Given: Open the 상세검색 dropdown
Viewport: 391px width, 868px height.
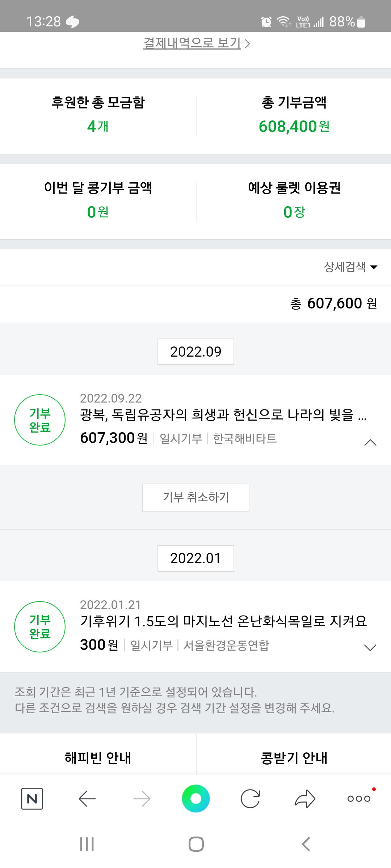Looking at the screenshot, I should 350,267.
